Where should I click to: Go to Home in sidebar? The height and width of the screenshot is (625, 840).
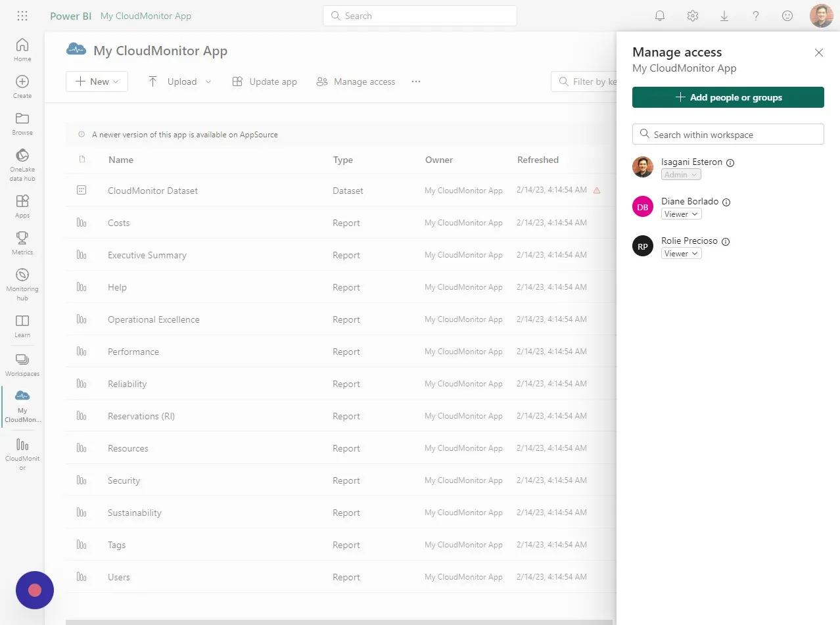(22, 50)
